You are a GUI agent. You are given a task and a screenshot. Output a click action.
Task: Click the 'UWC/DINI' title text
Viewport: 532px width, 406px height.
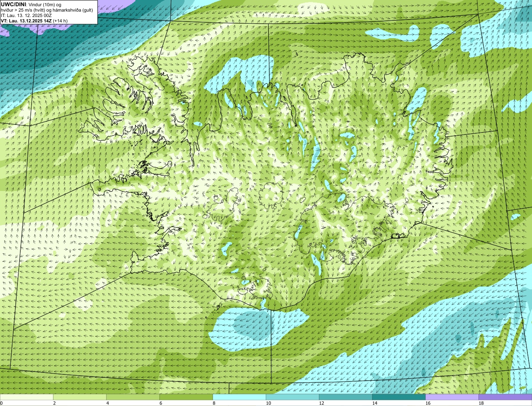pyautogui.click(x=13, y=4)
